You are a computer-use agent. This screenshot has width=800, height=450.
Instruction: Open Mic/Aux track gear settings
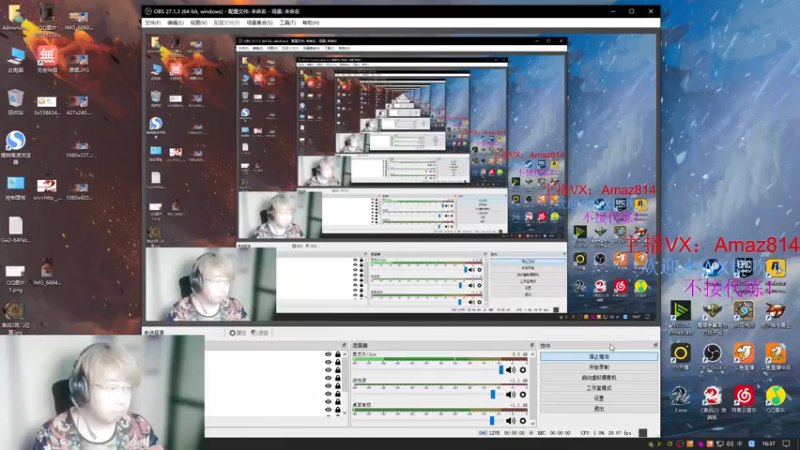[x=522, y=370]
